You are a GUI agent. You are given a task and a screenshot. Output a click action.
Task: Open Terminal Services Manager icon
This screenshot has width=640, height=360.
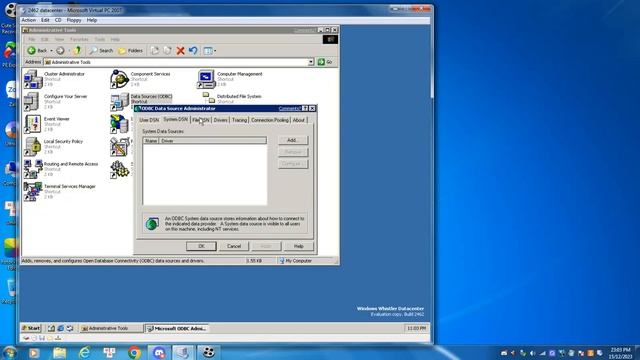point(33,191)
